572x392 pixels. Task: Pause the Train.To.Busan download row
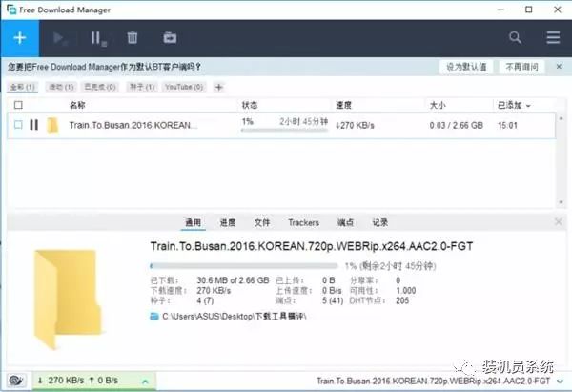(34, 125)
